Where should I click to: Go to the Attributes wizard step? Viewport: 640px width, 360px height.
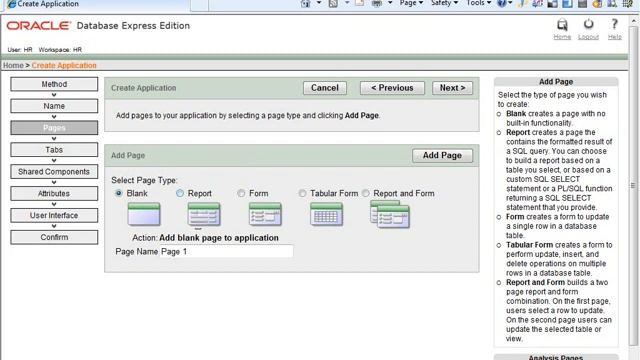54,193
